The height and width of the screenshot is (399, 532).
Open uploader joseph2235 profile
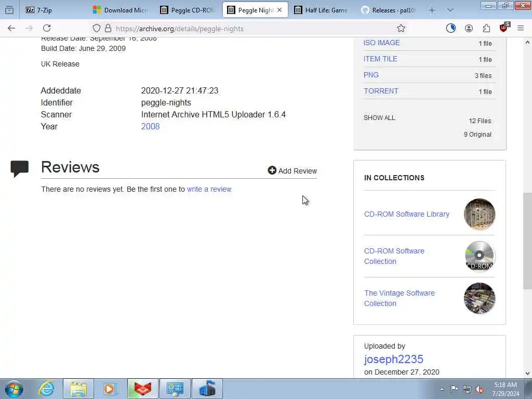[x=394, y=359]
